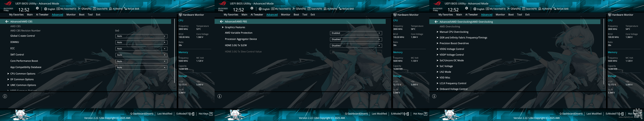Switch to Boot tab on the AMD PBS screen

pyautogui.click(x=296, y=15)
